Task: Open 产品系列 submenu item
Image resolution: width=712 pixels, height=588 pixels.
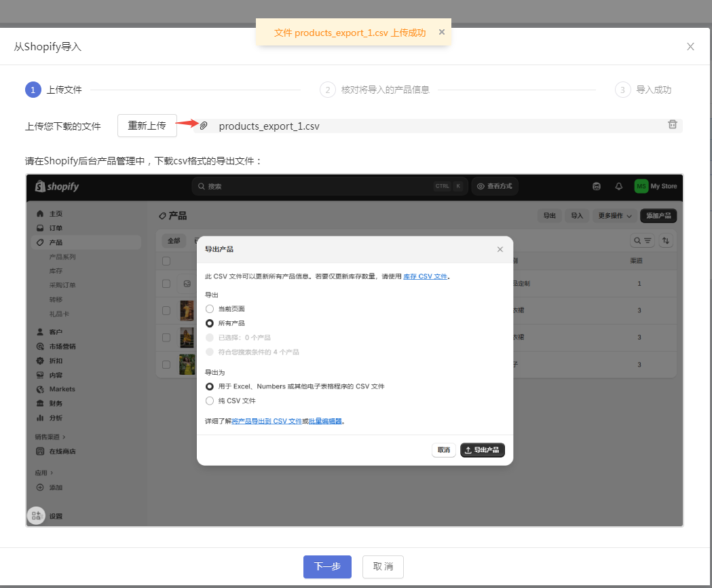Action: [62, 257]
